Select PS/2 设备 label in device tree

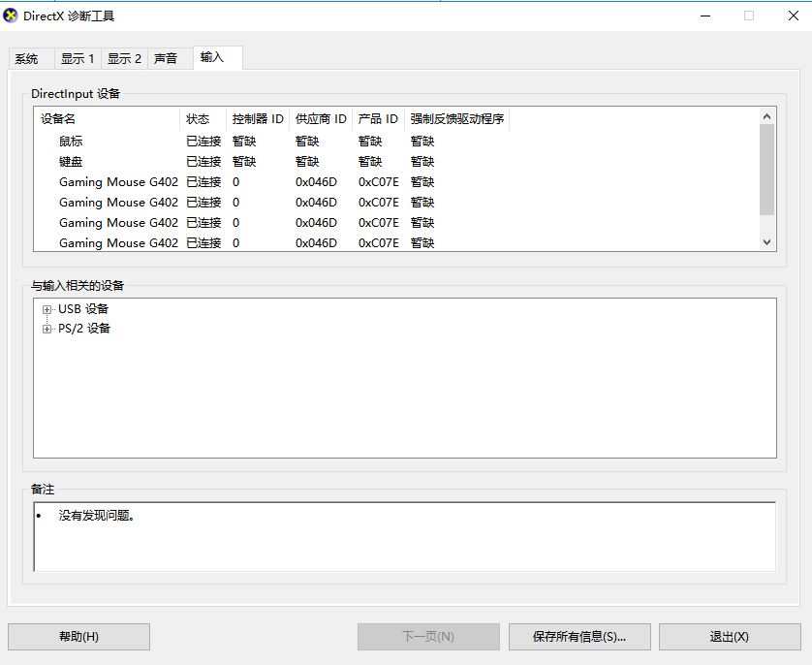click(84, 329)
